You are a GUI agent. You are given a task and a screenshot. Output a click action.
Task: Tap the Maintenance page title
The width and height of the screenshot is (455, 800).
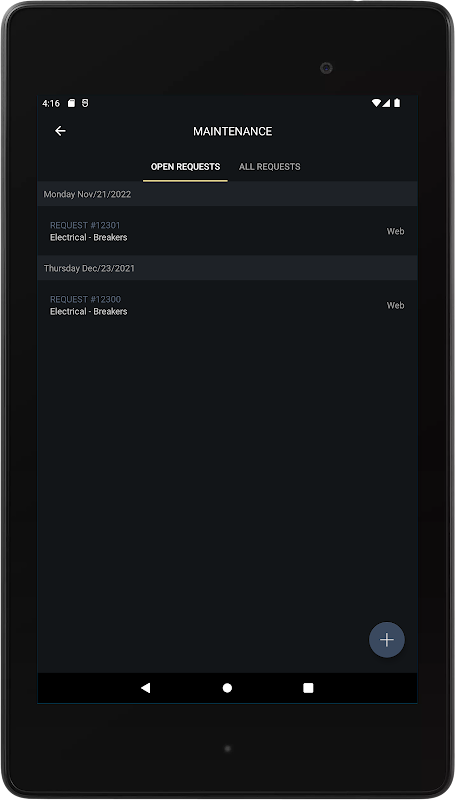click(x=233, y=131)
